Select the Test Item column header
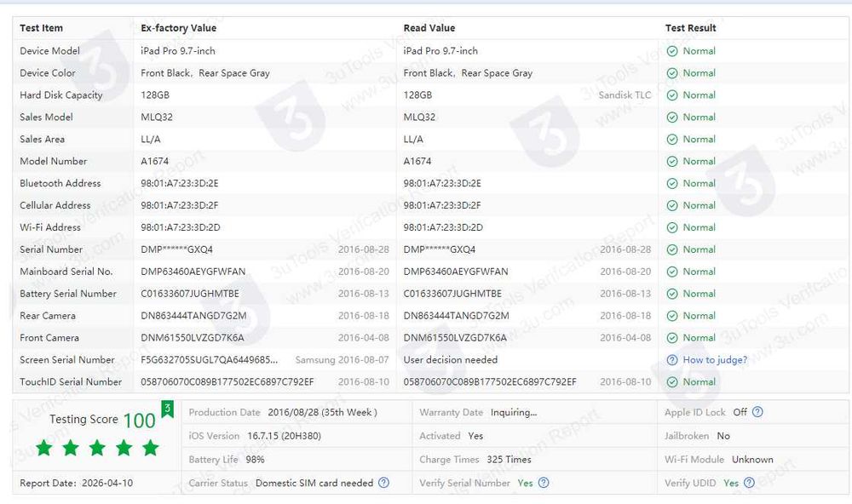The width and height of the screenshot is (852, 504). [41, 28]
